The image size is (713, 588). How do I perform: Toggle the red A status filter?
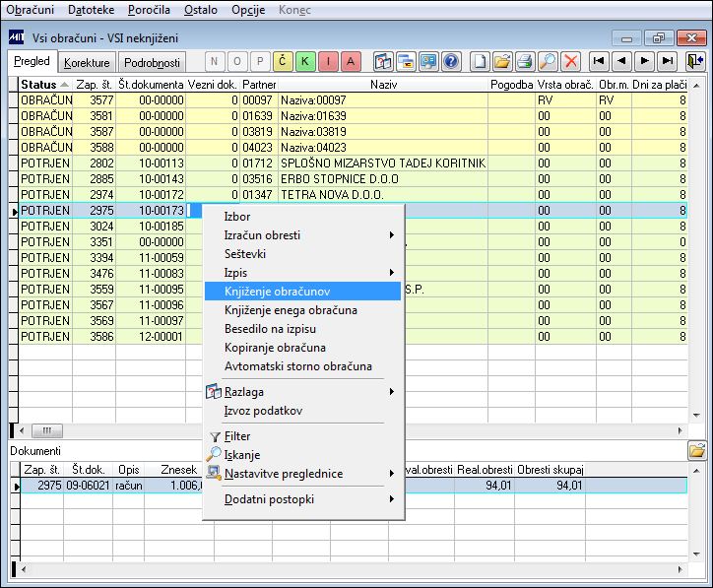(351, 61)
